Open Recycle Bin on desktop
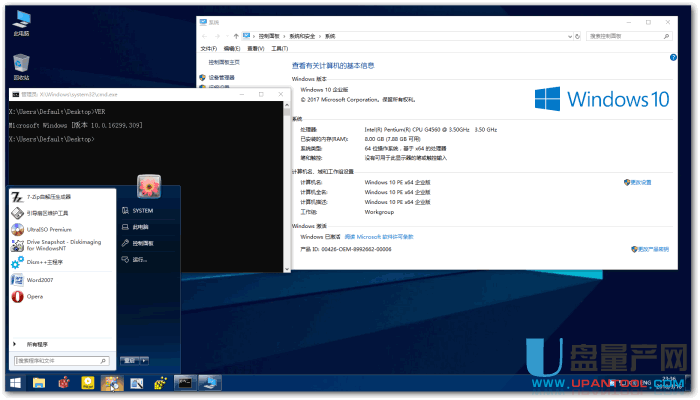The width and height of the screenshot is (700, 400). (x=21, y=65)
